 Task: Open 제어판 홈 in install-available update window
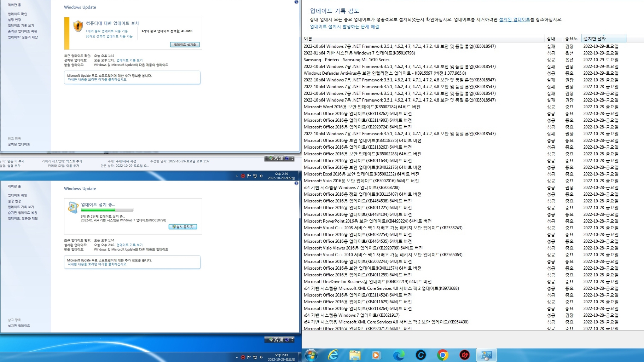click(x=14, y=5)
